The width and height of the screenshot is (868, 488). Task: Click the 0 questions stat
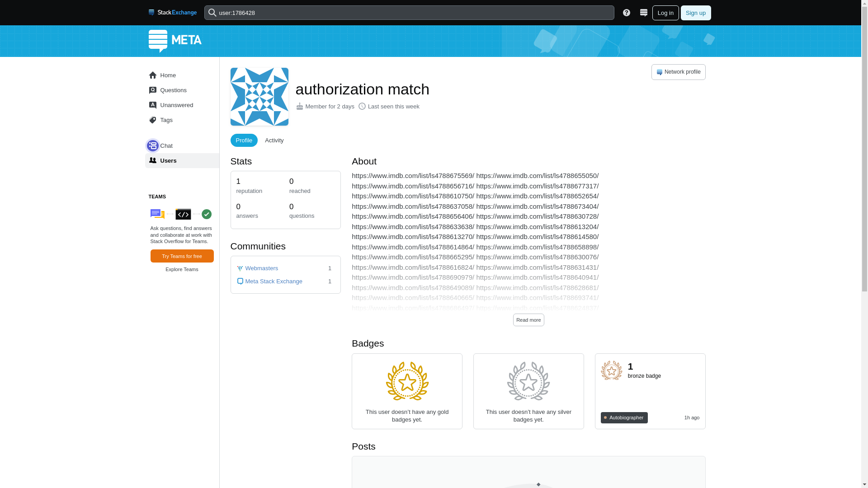pos(302,211)
